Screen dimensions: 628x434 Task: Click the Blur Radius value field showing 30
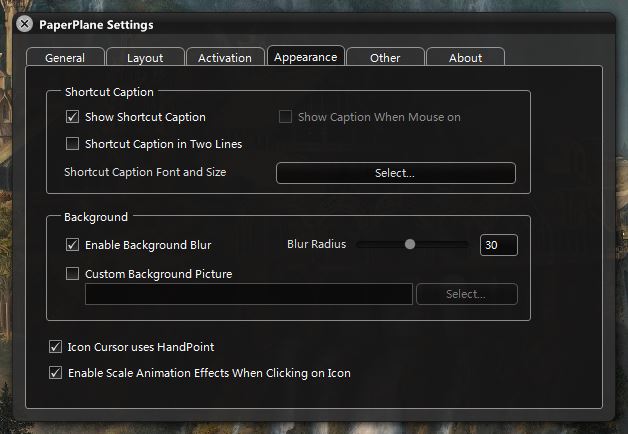[499, 245]
